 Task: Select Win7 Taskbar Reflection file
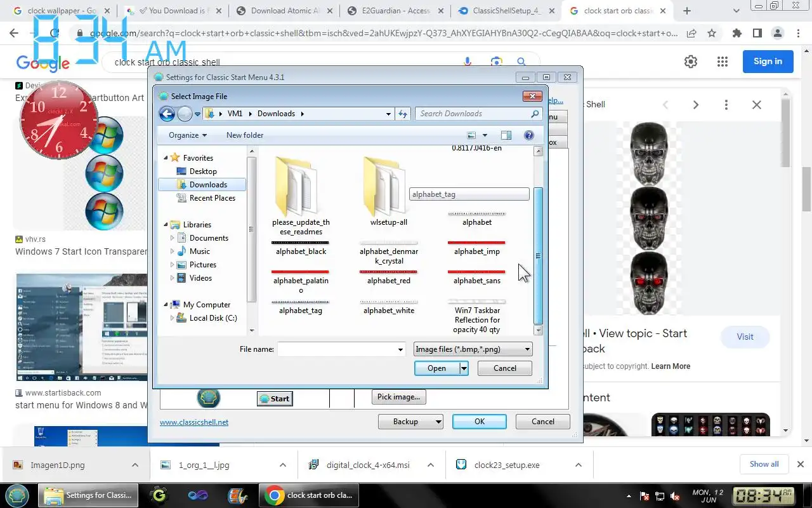coord(477,316)
